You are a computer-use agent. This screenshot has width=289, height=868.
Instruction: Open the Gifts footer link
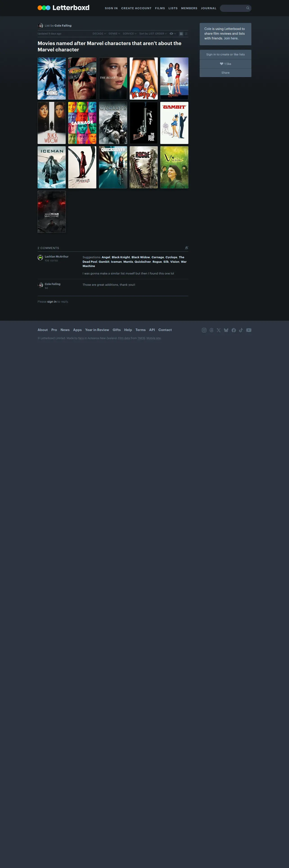(x=117, y=330)
